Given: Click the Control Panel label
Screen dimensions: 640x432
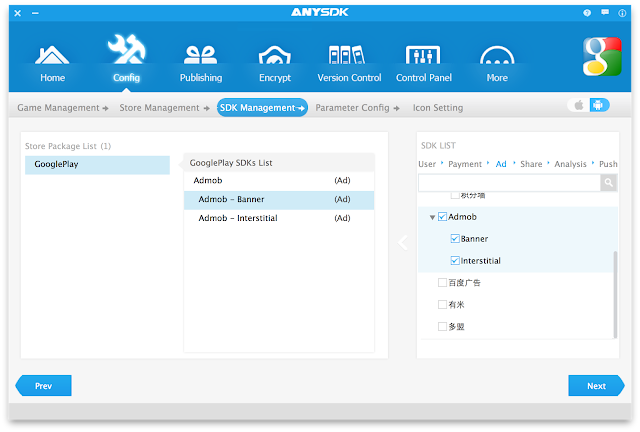Looking at the screenshot, I should pyautogui.click(x=424, y=78).
